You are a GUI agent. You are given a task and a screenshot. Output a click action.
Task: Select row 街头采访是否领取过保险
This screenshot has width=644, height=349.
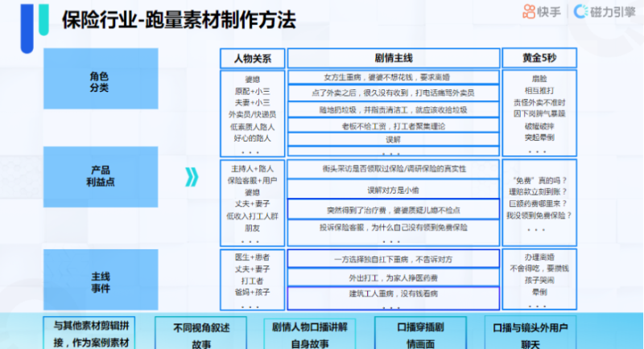[394, 169]
